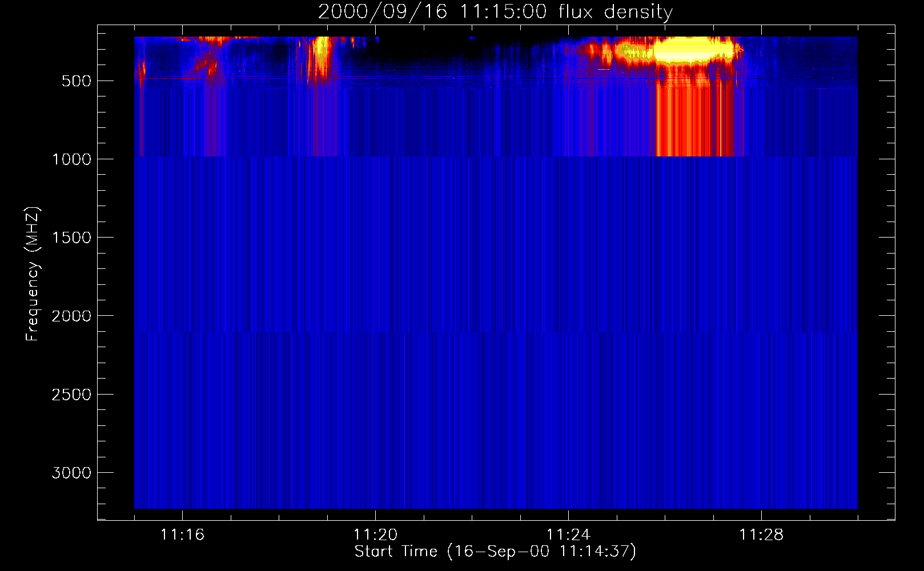Click the 3000 frequency tick label
The height and width of the screenshot is (571, 924).
pos(72,473)
